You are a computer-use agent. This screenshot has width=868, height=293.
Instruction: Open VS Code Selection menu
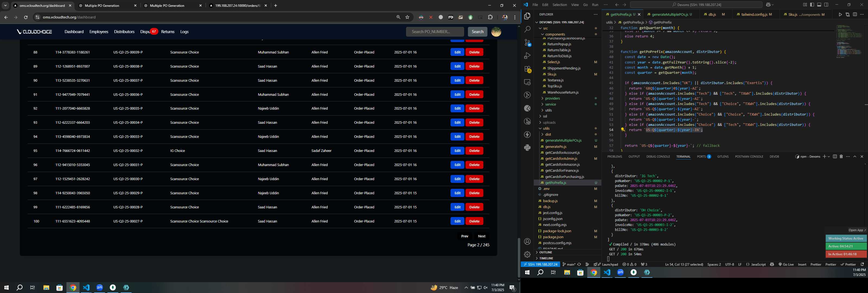point(559,5)
